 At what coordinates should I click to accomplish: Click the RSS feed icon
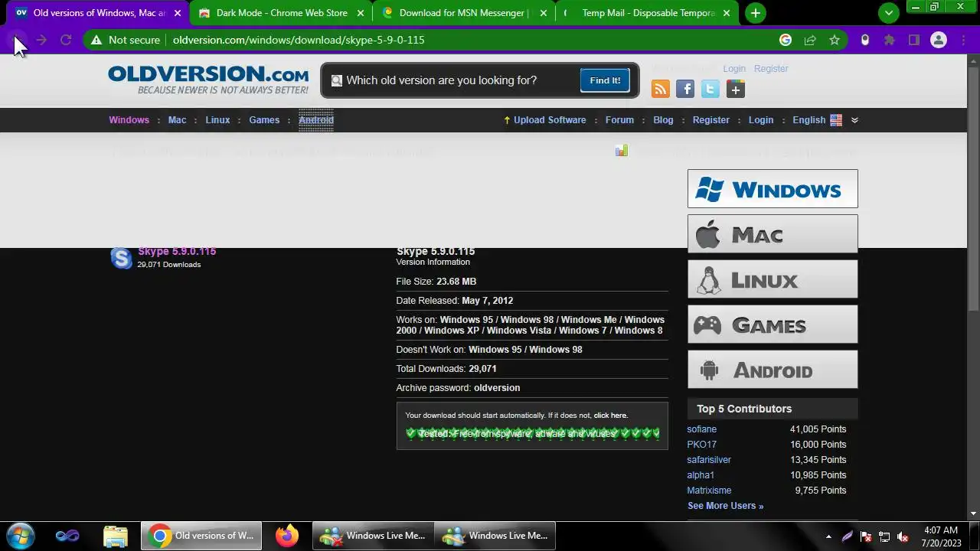click(x=660, y=90)
